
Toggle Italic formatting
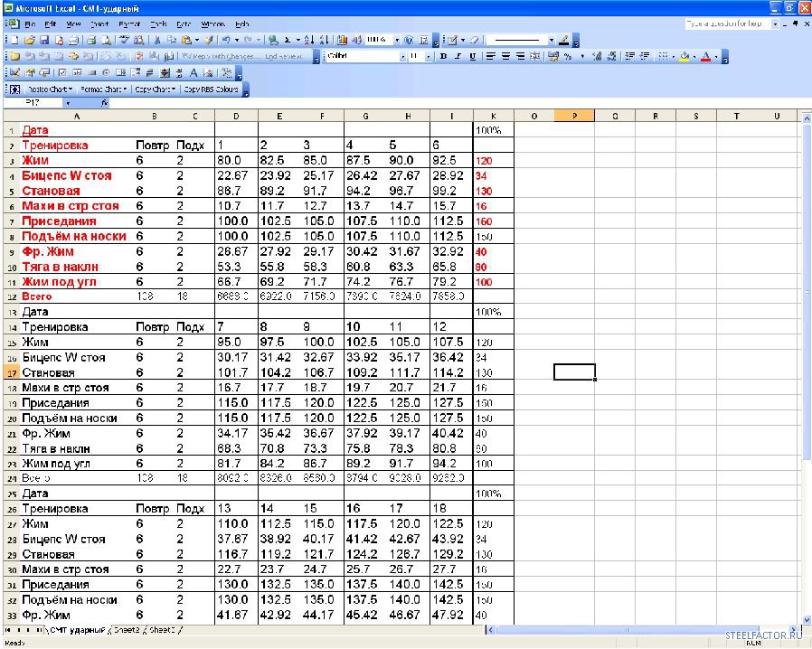tap(458, 56)
